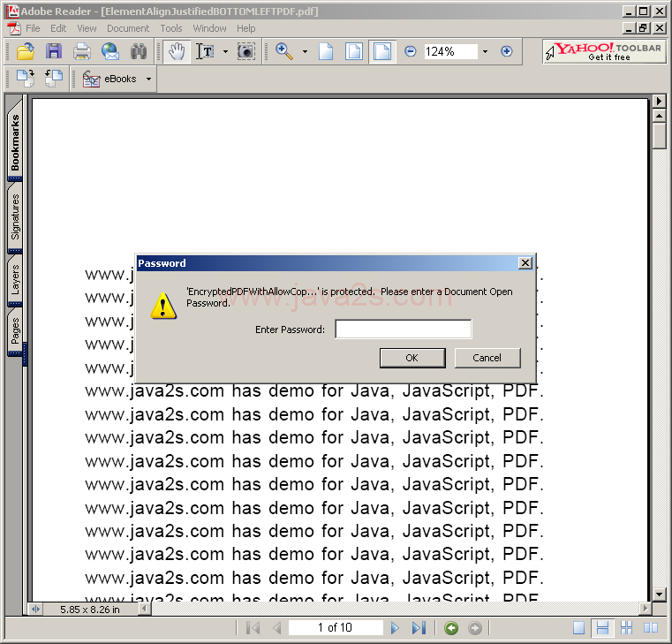Switch to Facing pages layout

tap(651, 628)
